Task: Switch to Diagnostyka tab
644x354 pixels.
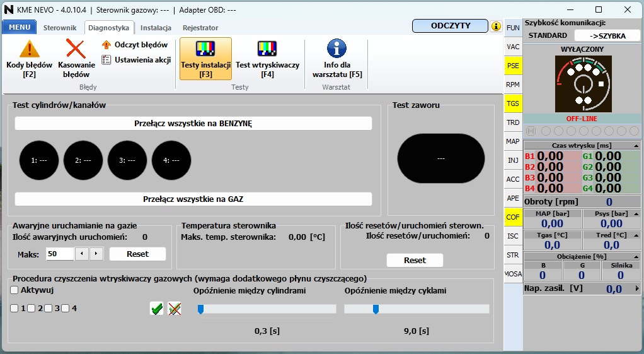Action: pos(109,28)
